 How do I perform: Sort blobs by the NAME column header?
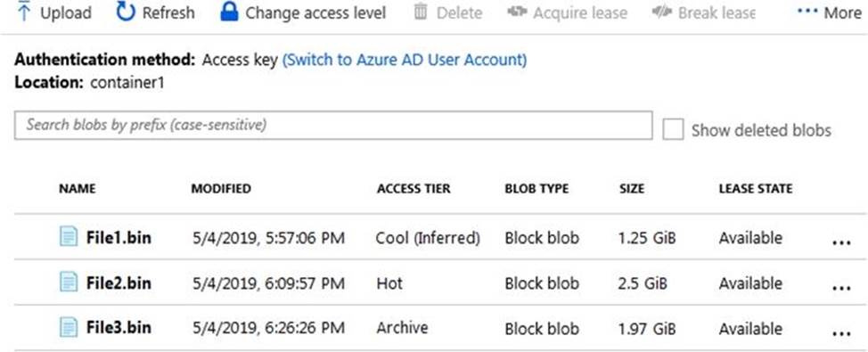click(77, 189)
